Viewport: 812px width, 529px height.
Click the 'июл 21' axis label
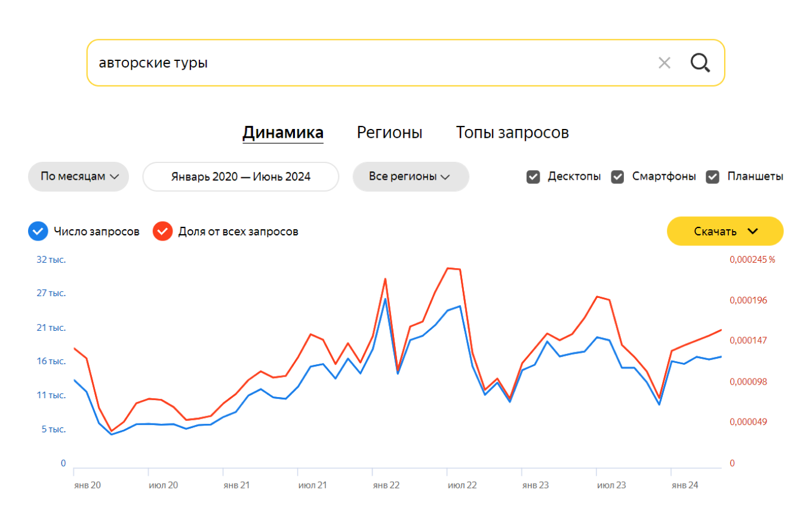(x=312, y=485)
